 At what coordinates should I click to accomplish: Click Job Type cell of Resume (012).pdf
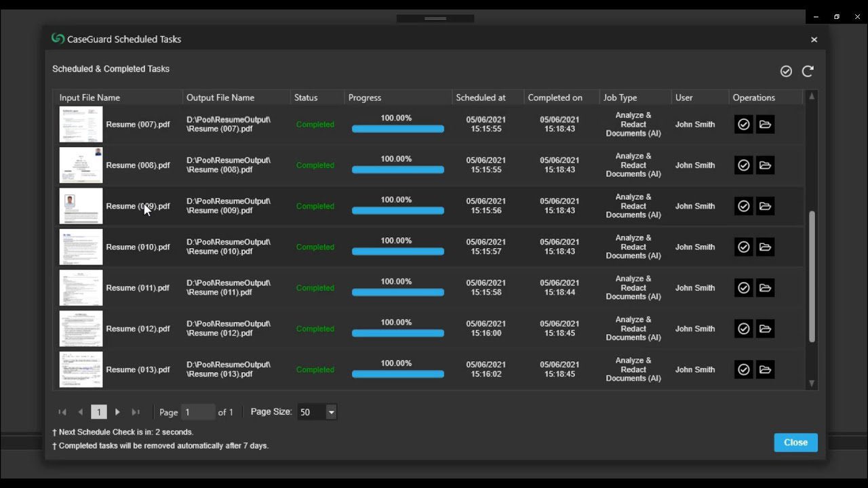pyautogui.click(x=633, y=329)
